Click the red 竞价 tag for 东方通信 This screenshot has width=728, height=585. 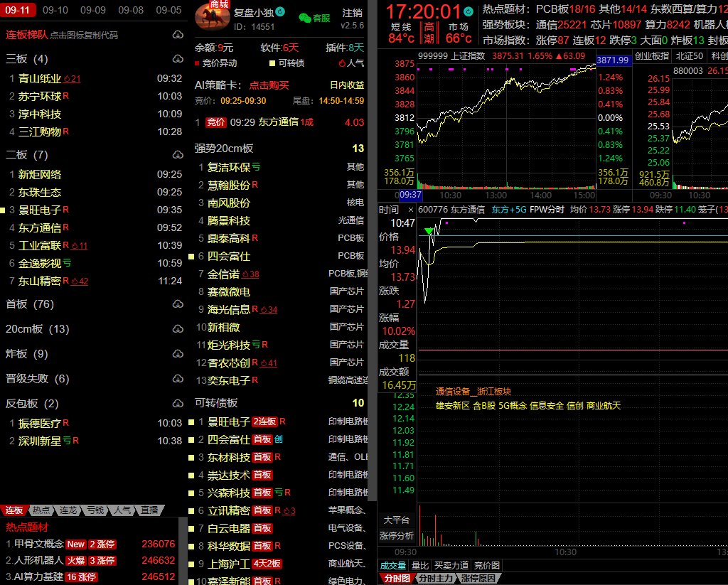[216, 122]
